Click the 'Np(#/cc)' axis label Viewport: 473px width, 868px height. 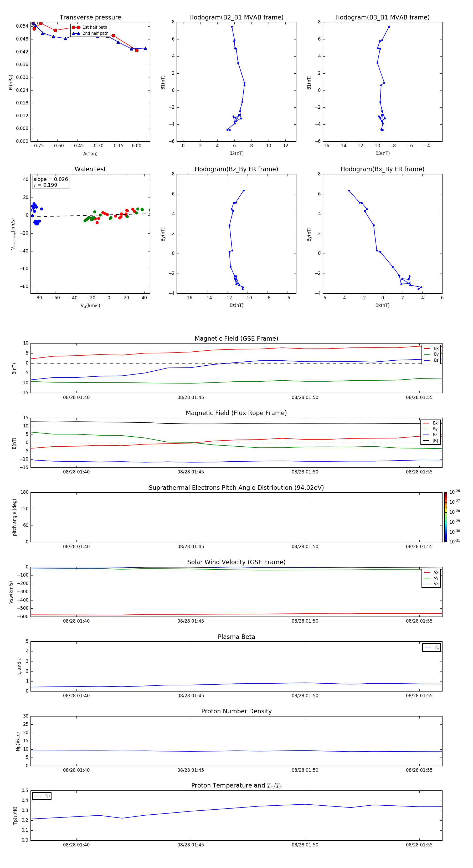tap(18, 741)
